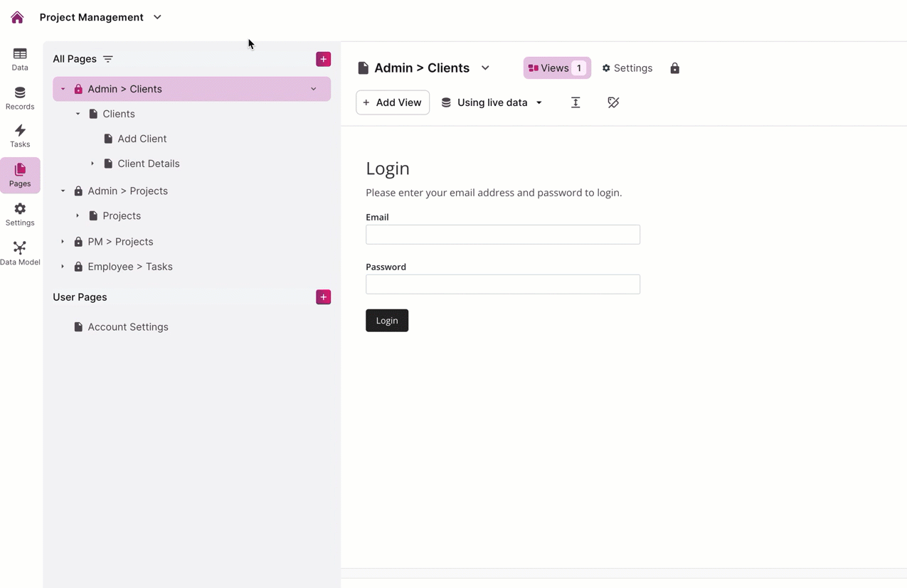Add a new page under User Pages

click(x=323, y=297)
